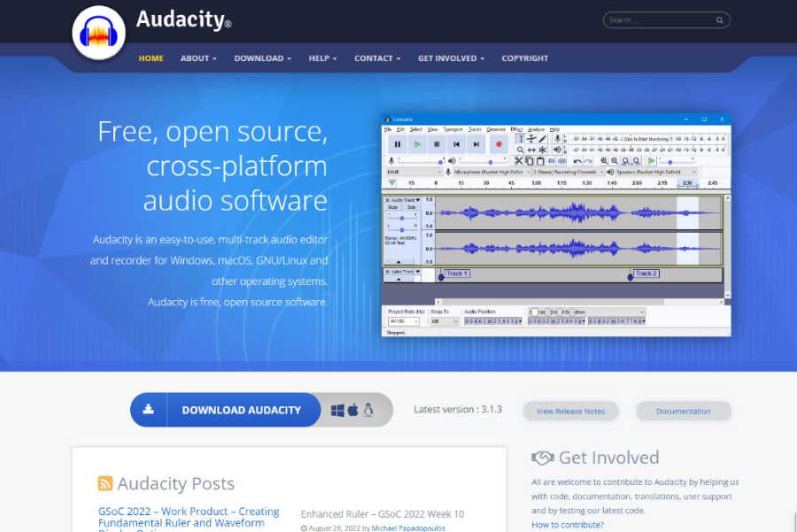797x532 pixels.
Task: Select the Draw pencil tool
Action: click(x=542, y=139)
